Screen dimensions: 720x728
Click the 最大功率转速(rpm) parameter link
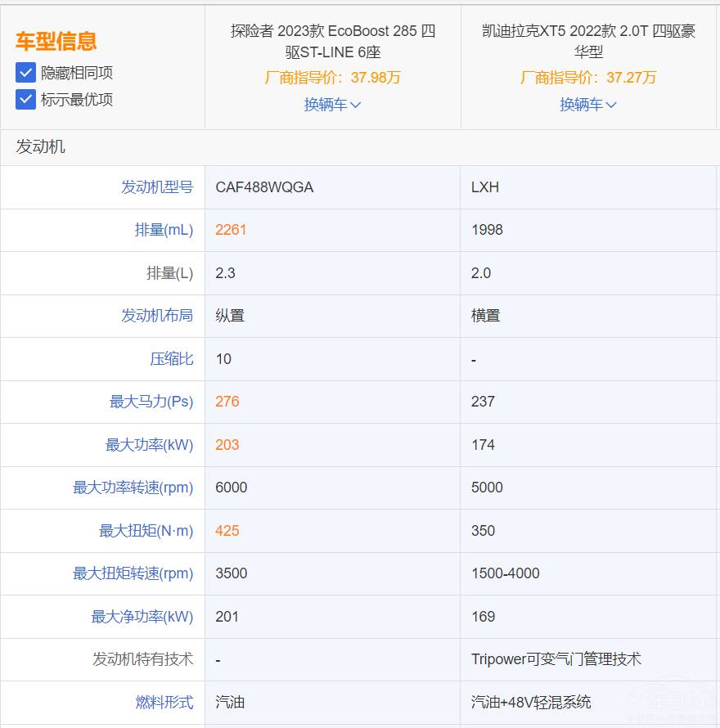click(x=133, y=488)
